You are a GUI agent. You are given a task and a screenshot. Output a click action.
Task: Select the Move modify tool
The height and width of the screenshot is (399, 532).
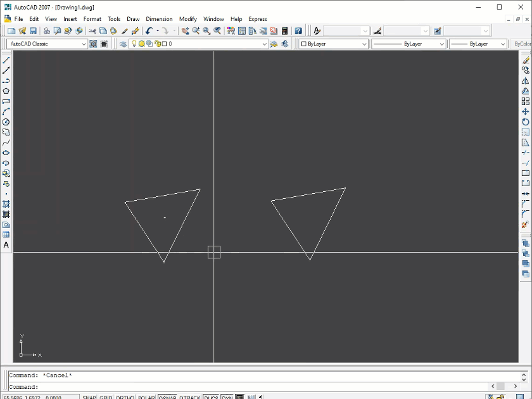(x=526, y=111)
